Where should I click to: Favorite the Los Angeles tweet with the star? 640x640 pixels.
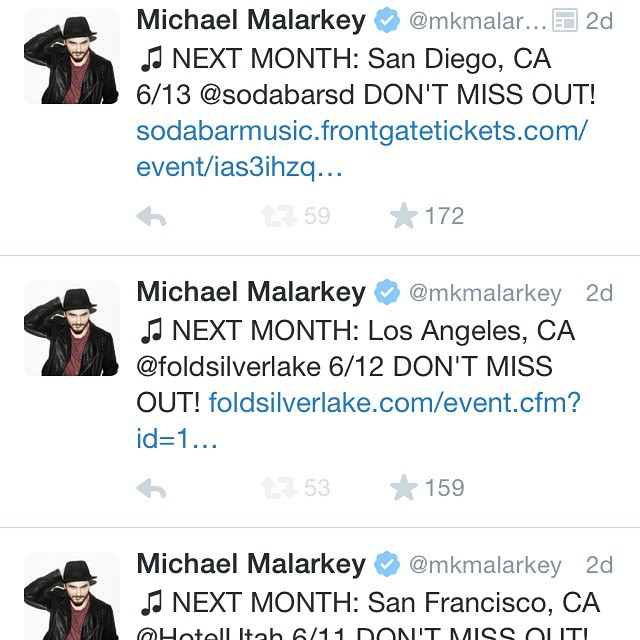coord(404,487)
